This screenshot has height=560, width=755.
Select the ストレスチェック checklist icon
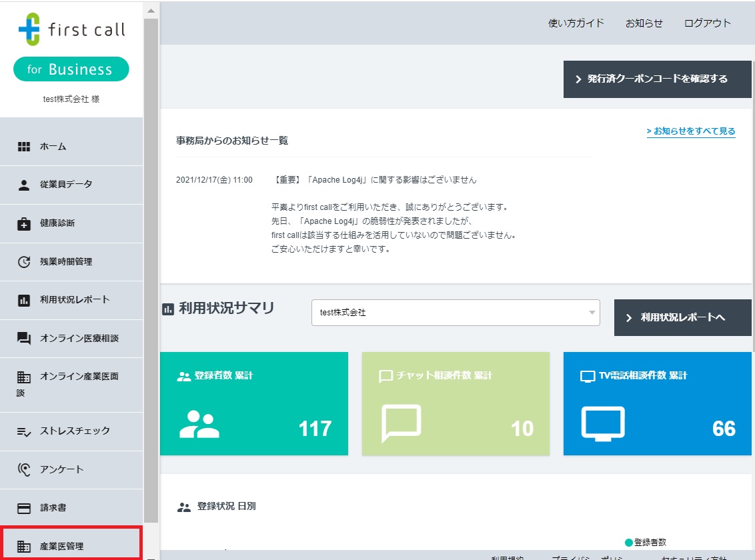[23, 431]
